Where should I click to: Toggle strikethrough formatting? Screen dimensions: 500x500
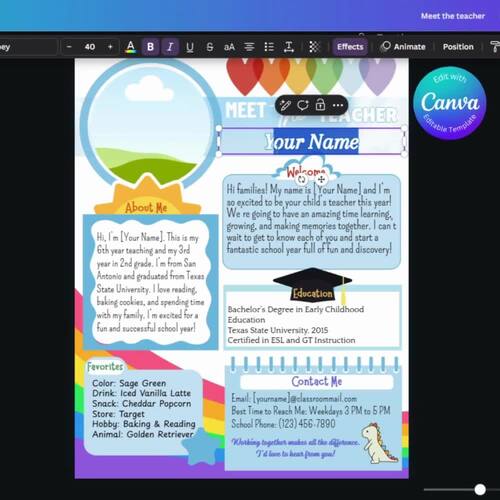point(210,47)
